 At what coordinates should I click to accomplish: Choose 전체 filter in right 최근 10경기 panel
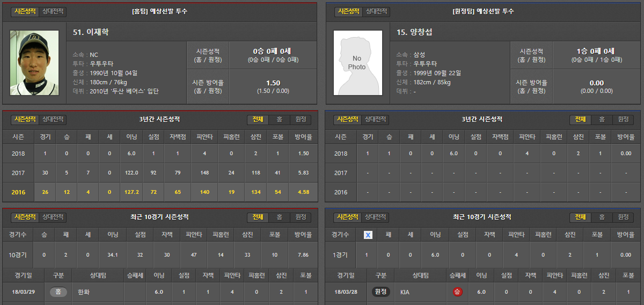click(581, 217)
